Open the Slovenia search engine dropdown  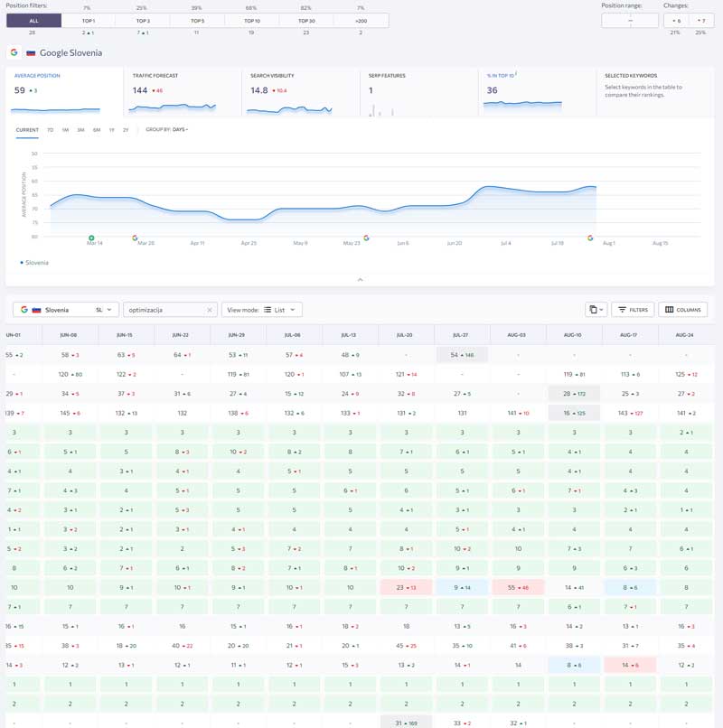[66, 310]
